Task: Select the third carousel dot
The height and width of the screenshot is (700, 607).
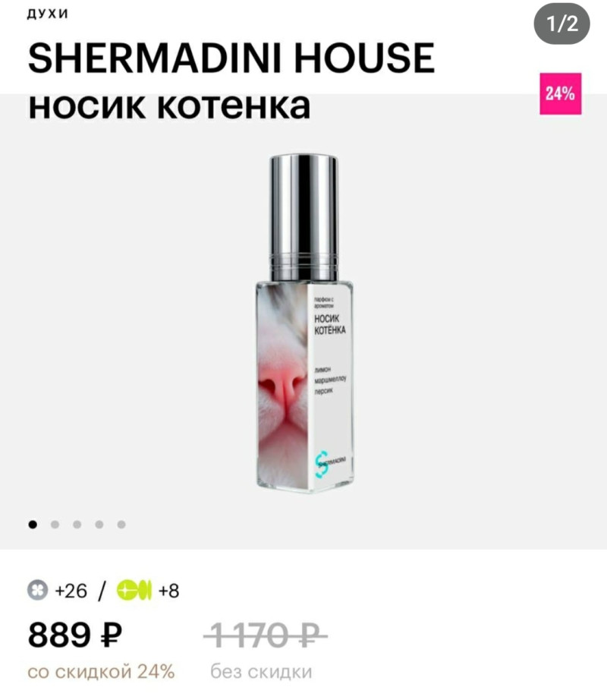Action: coord(77,525)
